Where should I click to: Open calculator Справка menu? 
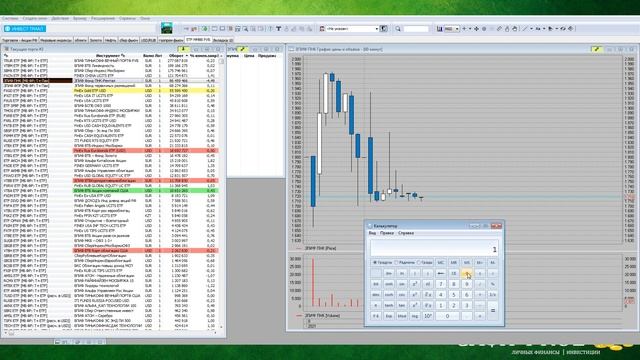coord(406,233)
